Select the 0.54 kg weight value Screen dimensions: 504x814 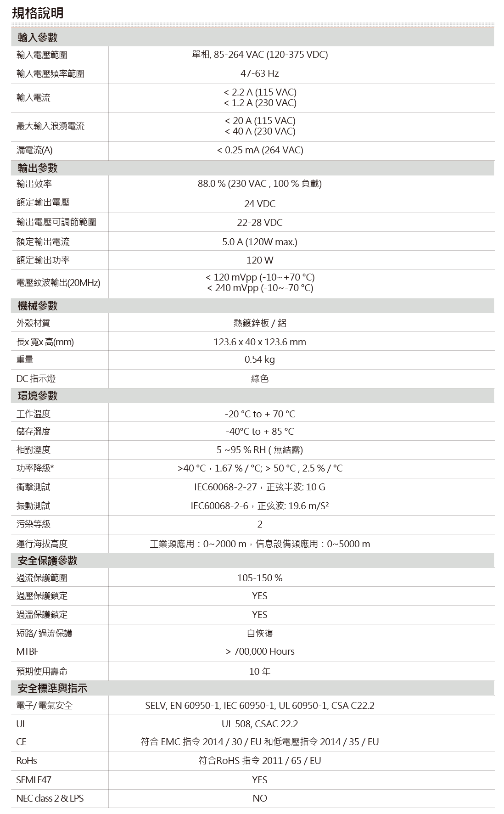tap(259, 359)
